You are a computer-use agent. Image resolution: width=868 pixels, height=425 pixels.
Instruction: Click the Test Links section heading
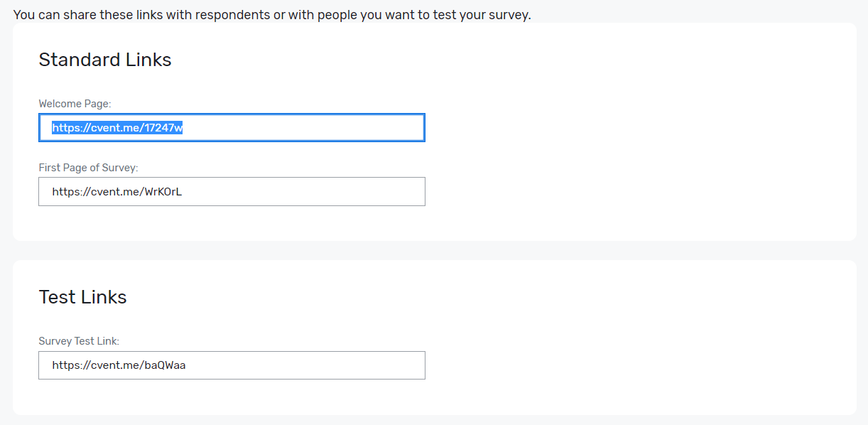point(82,297)
